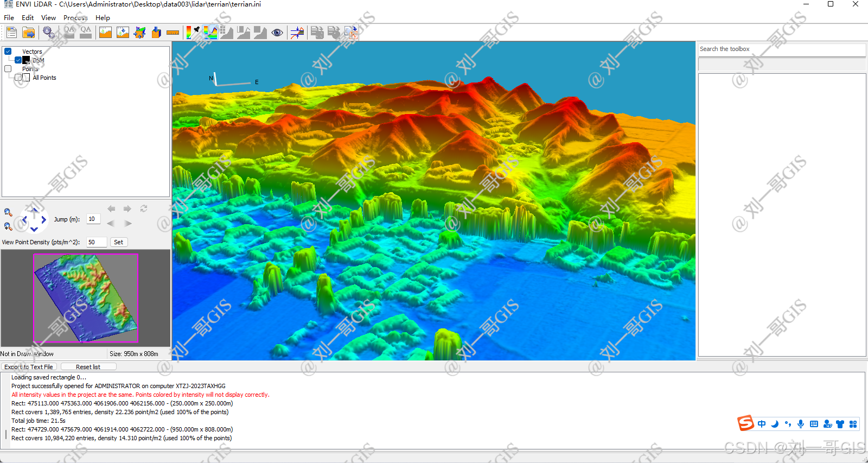
Task: Open the Help menu
Action: [x=103, y=17]
